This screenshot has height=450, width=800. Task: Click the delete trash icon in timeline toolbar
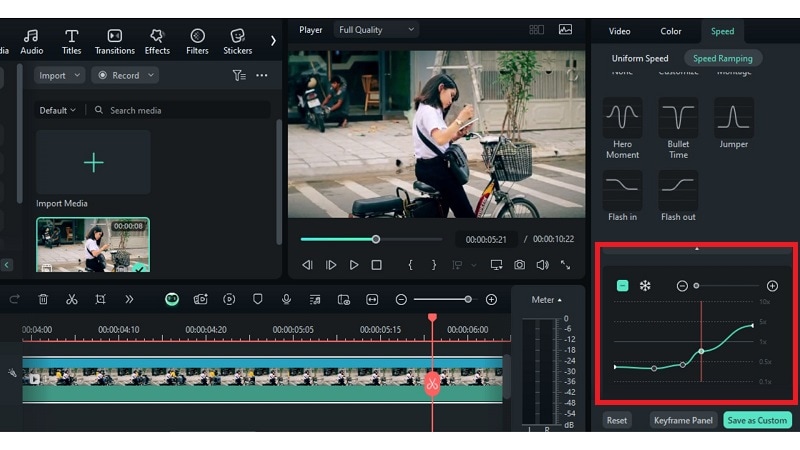click(43, 299)
